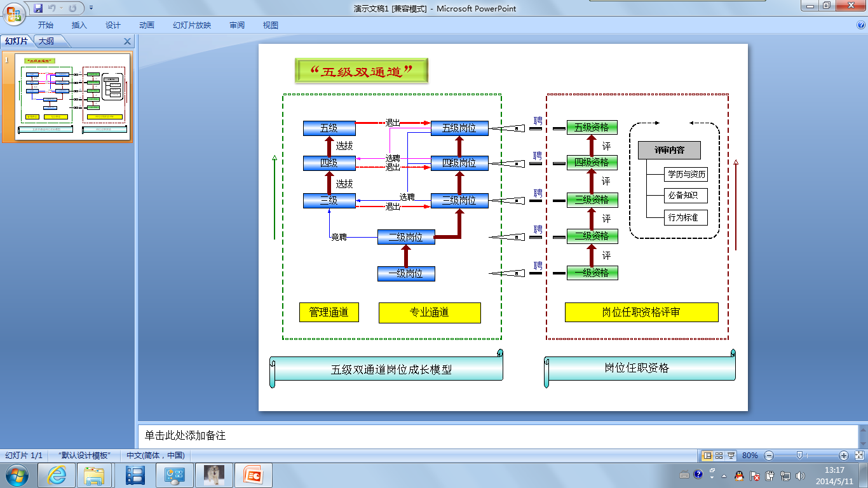This screenshot has height=488, width=868.
Task: Click the PowerPoint Help question mark icon
Action: tap(861, 25)
